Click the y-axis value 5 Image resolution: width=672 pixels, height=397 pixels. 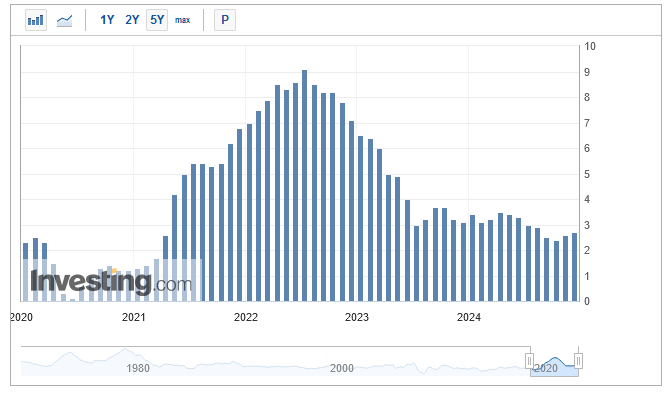click(587, 174)
